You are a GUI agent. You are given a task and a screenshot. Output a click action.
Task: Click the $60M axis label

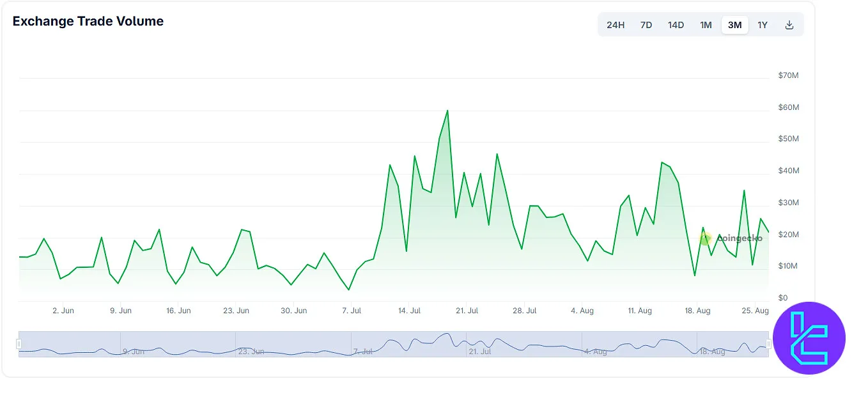point(788,107)
